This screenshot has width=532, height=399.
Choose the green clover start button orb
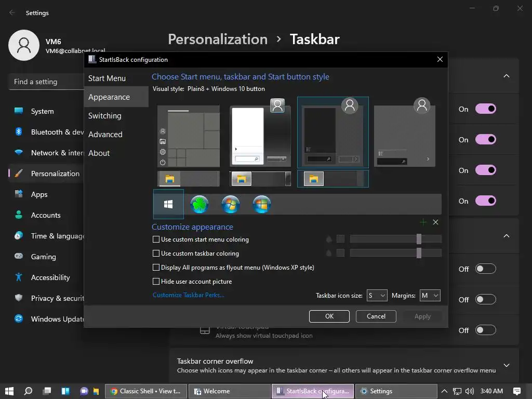199,204
